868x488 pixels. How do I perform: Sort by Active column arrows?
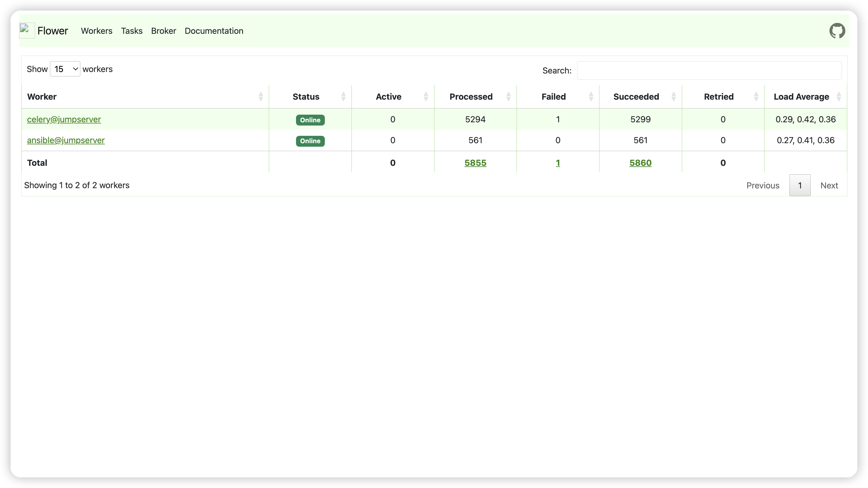point(425,97)
